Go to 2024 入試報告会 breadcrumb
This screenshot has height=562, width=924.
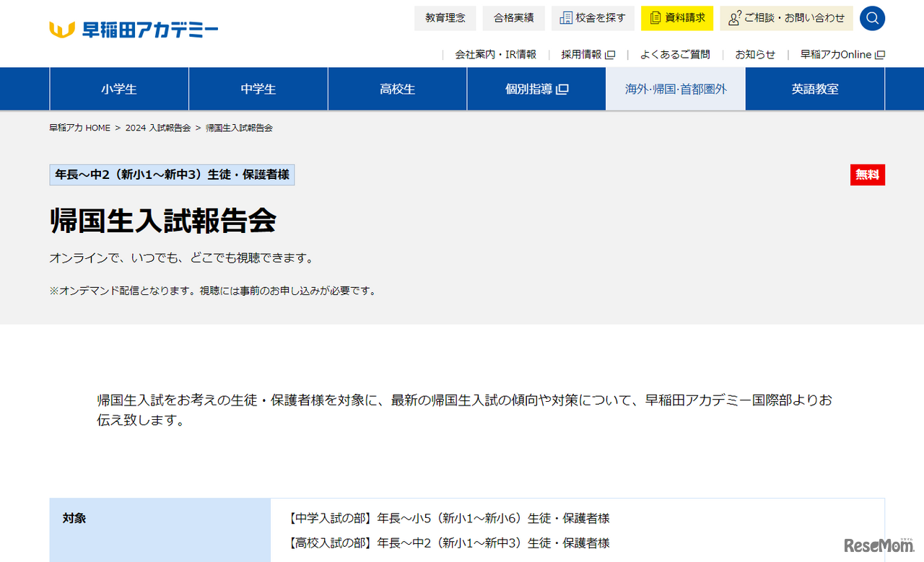tap(158, 128)
